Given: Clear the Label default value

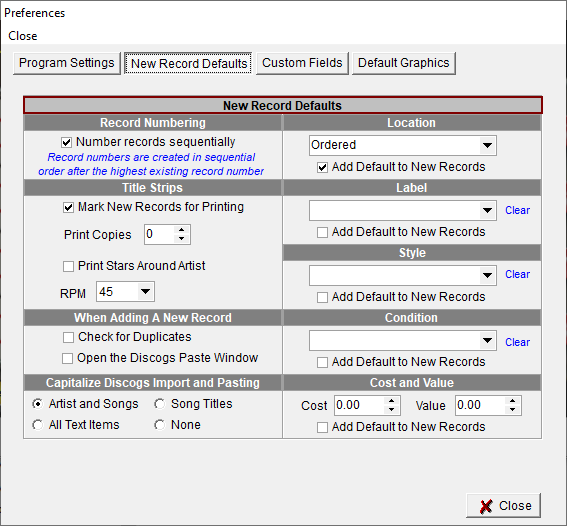Looking at the screenshot, I should click(x=517, y=210).
